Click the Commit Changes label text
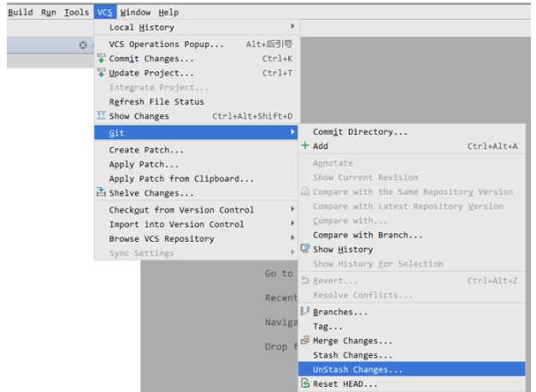 pyautogui.click(x=151, y=59)
